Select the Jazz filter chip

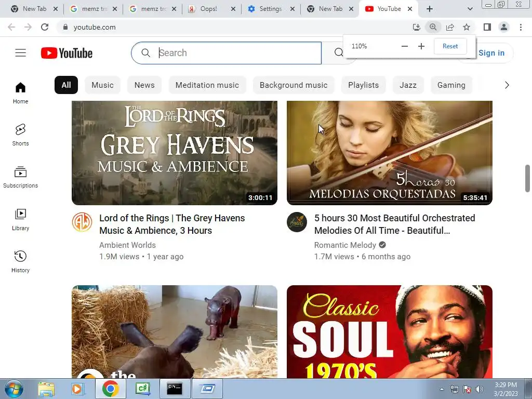click(408, 85)
